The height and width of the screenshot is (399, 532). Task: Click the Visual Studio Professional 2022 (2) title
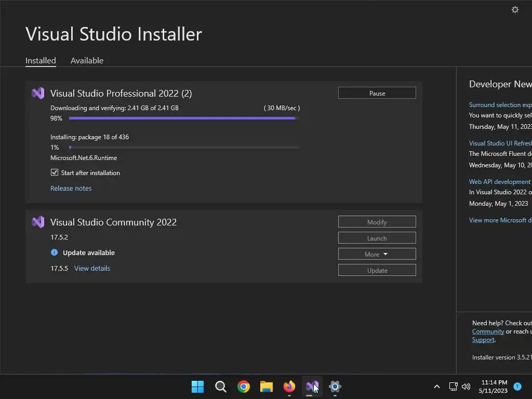click(x=121, y=94)
